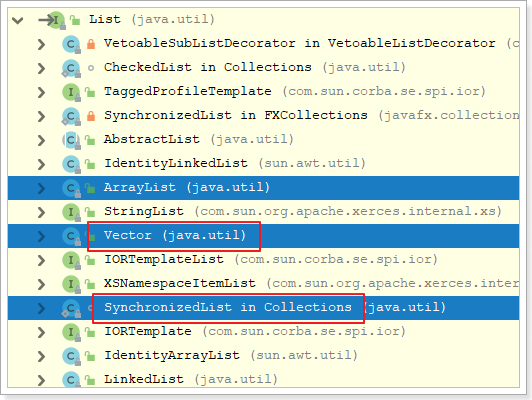Expand the LinkedList node
This screenshot has height=400, width=532.
41,380
